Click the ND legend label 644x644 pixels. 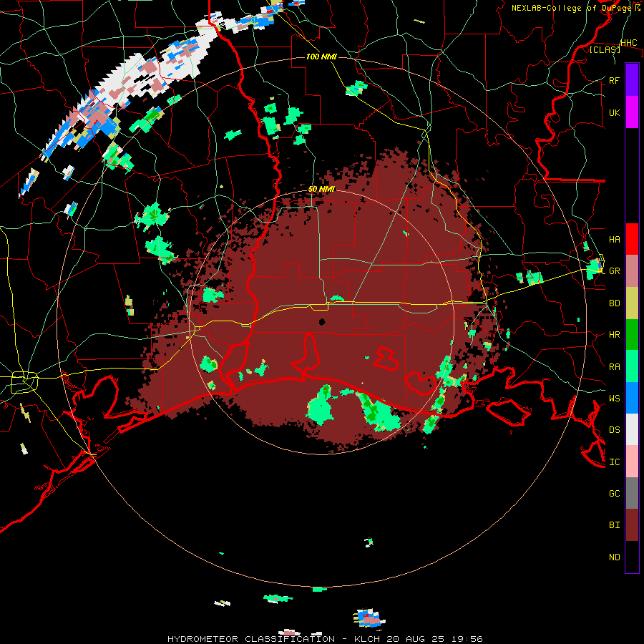pos(615,557)
